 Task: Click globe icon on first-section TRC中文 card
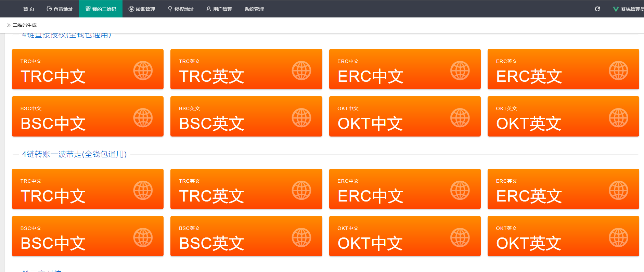(143, 70)
